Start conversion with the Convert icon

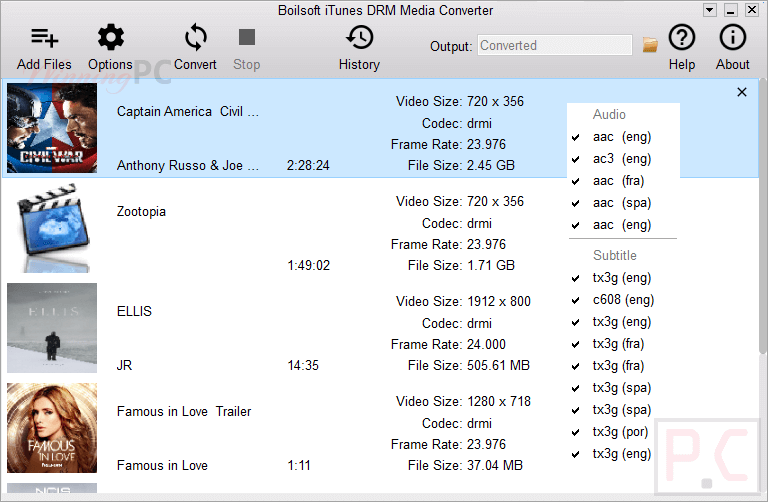click(195, 37)
